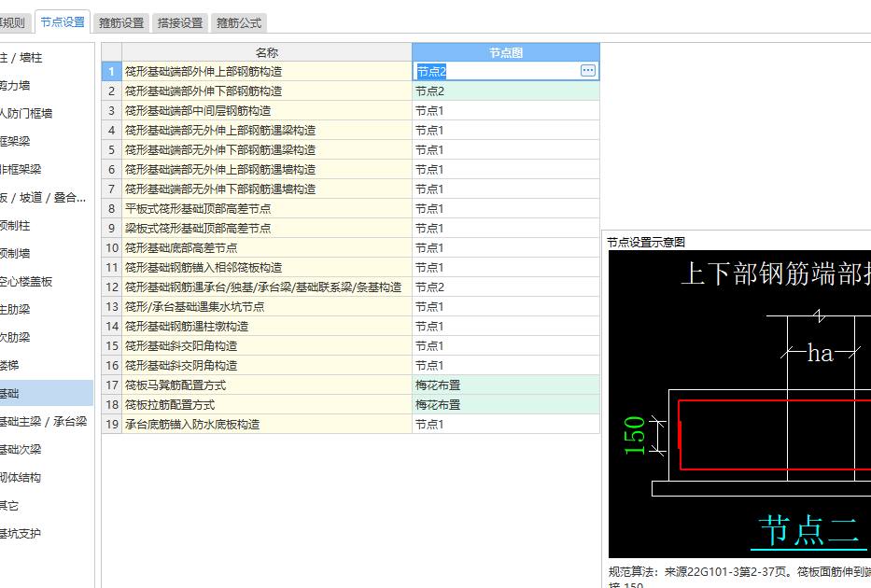Select row 筏形基础钢筋遇柱墩构造
871x588 pixels.
tap(267, 326)
